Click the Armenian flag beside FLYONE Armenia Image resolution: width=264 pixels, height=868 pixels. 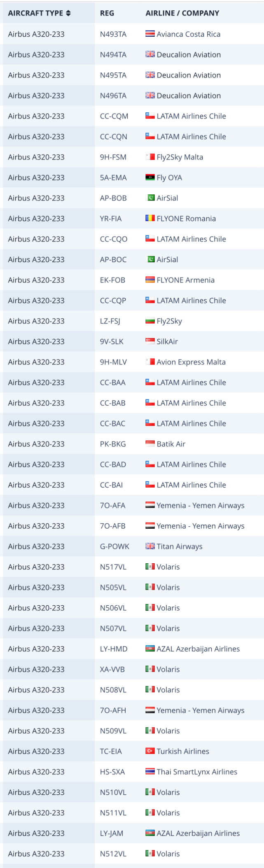(x=150, y=280)
